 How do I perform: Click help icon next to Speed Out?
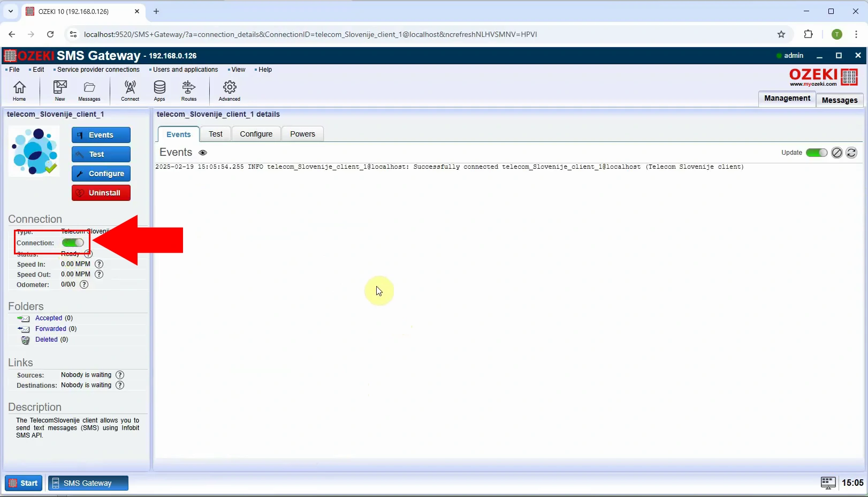[99, 274]
